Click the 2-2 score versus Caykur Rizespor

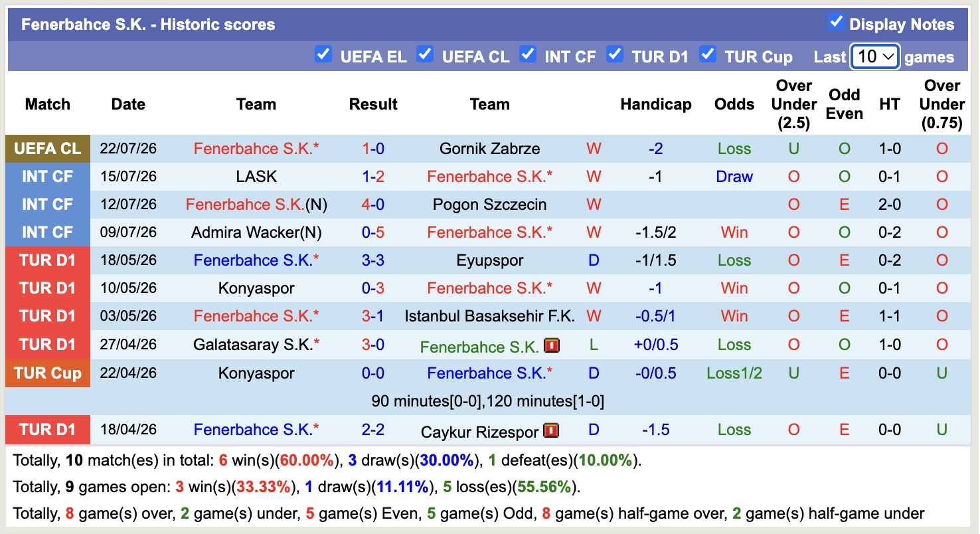373,430
